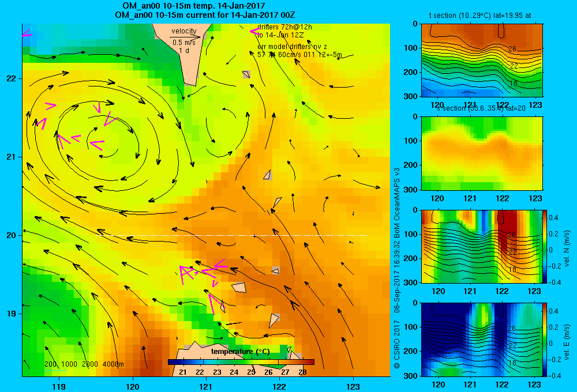Click longitude tick label 120 below main map
577x392 pixels.
point(133,386)
